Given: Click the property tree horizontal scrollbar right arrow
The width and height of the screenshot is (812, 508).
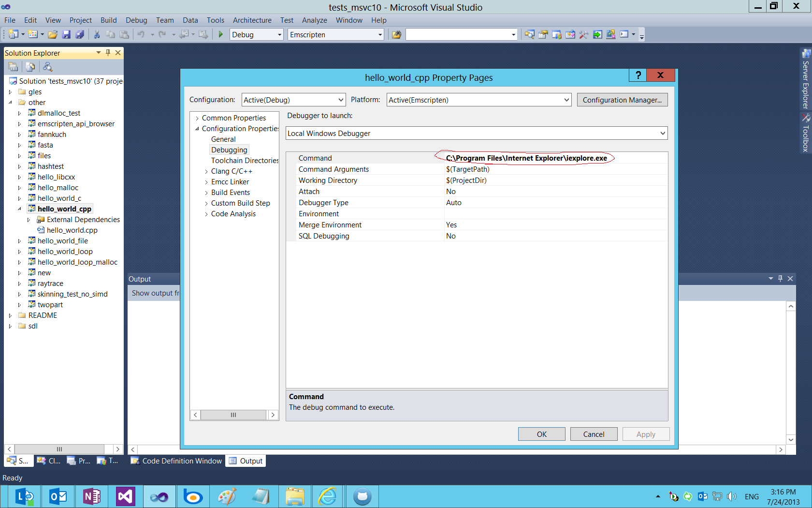Looking at the screenshot, I should coord(273,415).
